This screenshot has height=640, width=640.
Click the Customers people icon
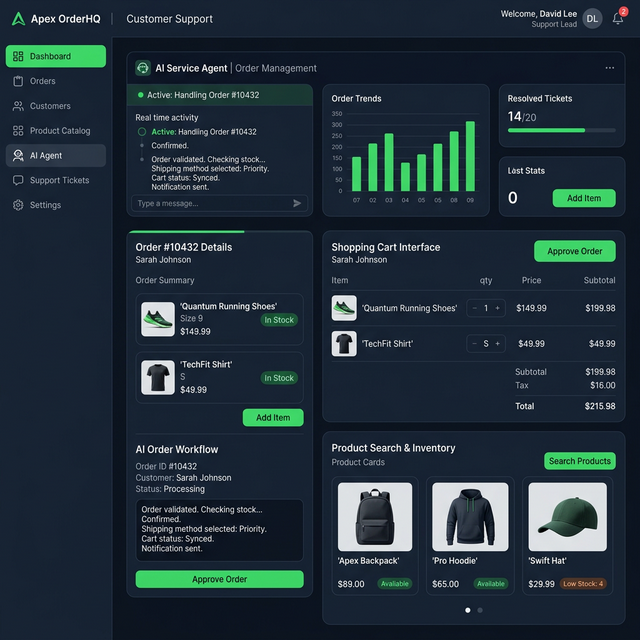pos(18,106)
